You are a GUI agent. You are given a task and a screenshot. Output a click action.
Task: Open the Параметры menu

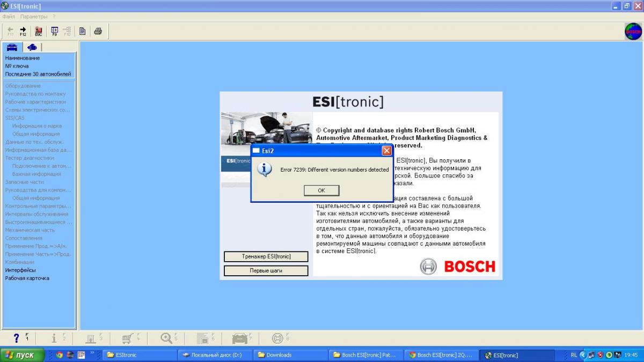point(34,17)
